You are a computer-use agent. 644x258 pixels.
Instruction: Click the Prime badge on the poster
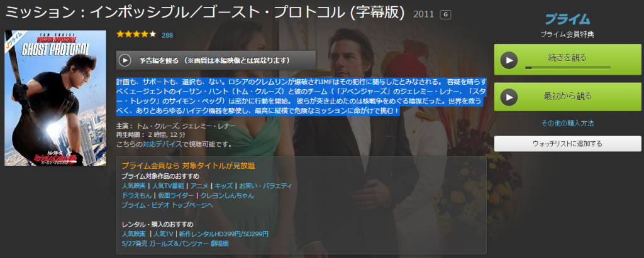point(15,41)
